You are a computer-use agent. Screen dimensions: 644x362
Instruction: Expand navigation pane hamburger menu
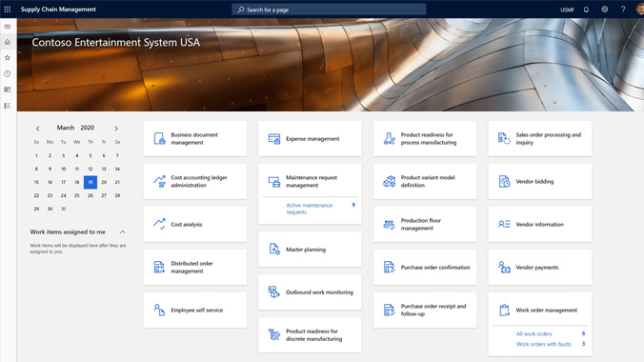[8, 27]
